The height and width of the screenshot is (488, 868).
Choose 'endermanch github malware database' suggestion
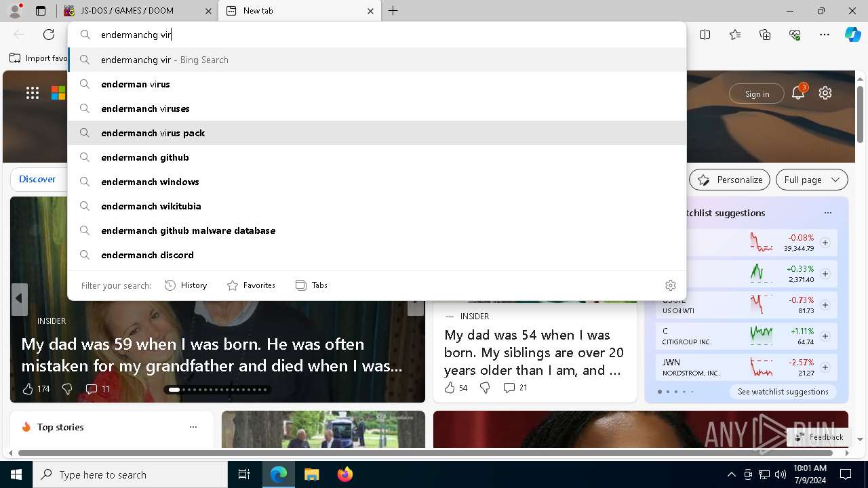pyautogui.click(x=376, y=230)
